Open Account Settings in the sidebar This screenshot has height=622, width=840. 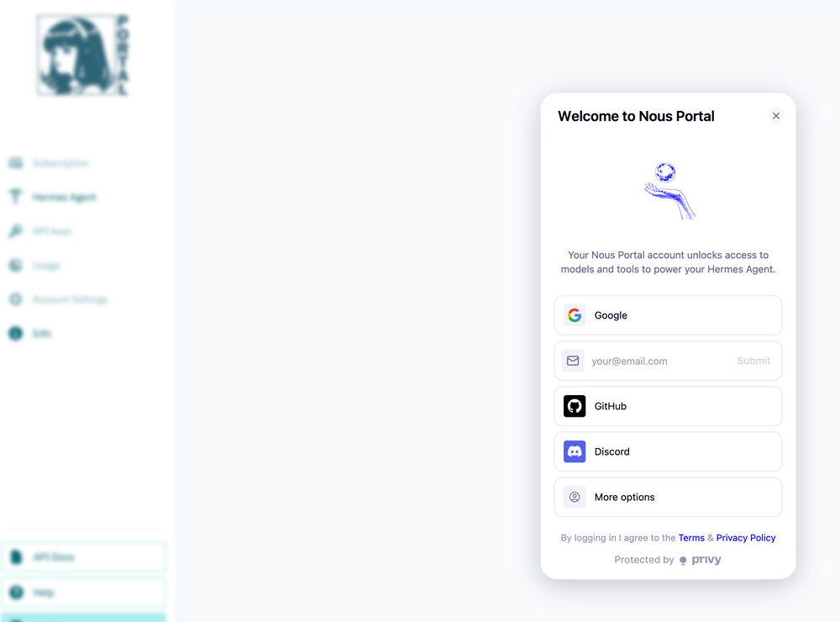click(x=70, y=299)
